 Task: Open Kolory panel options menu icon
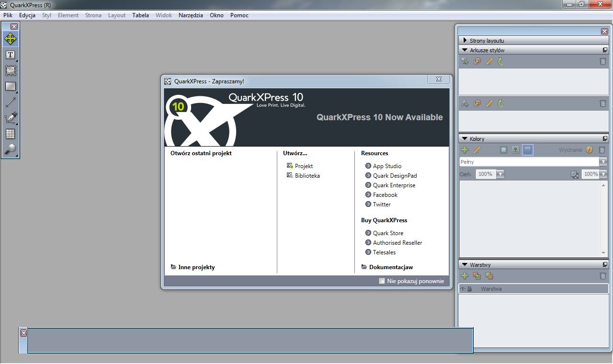(x=605, y=138)
